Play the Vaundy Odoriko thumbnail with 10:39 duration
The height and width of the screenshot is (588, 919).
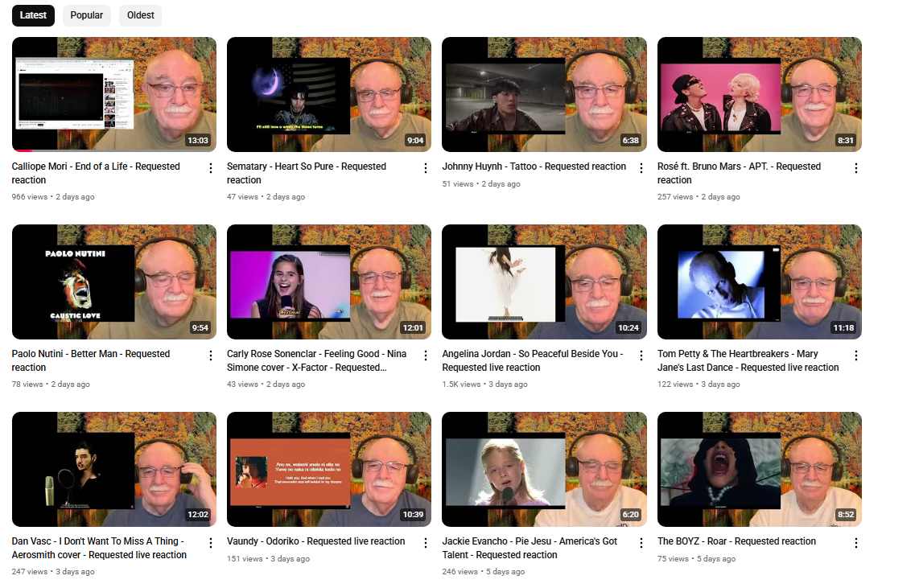tap(329, 469)
